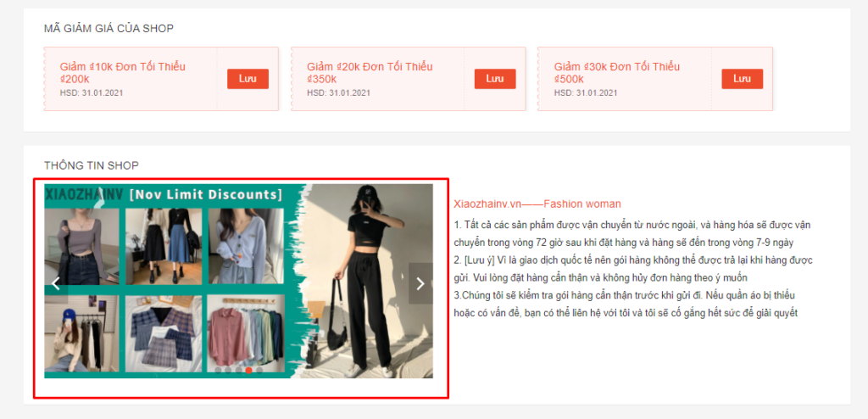
Task: Click the plaid skirts photo in banner
Action: (x=164, y=333)
